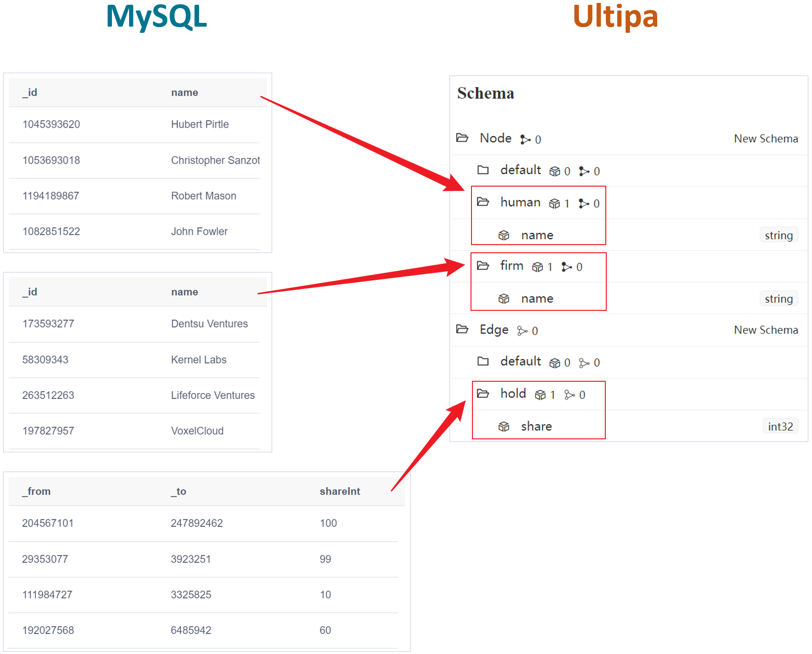Select the share property under hold
This screenshot has width=812, height=654.
click(536, 426)
